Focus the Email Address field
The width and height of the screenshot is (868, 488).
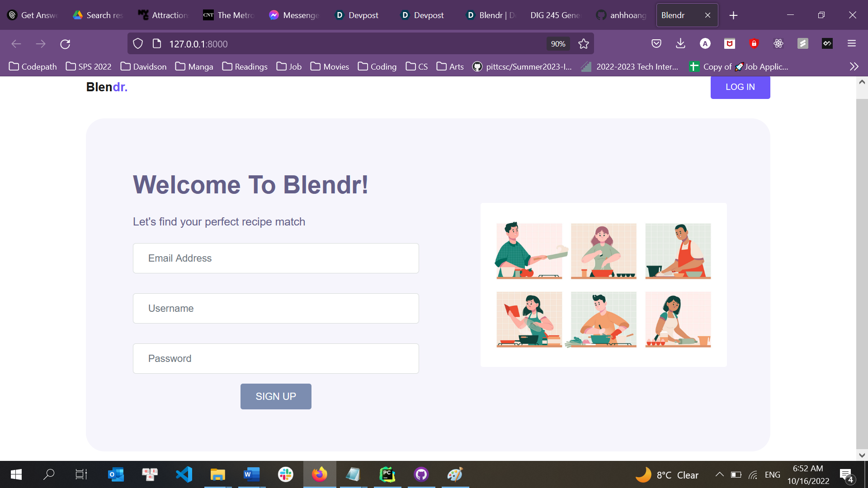[x=276, y=258]
